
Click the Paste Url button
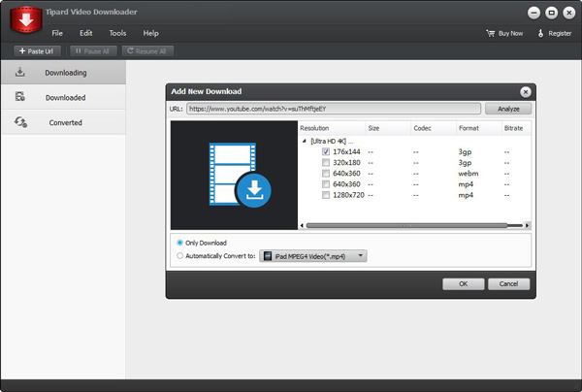pos(37,50)
